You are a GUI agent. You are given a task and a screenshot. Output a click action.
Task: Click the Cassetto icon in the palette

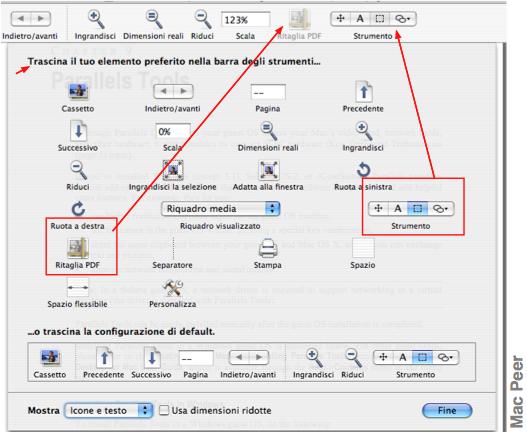78,92
